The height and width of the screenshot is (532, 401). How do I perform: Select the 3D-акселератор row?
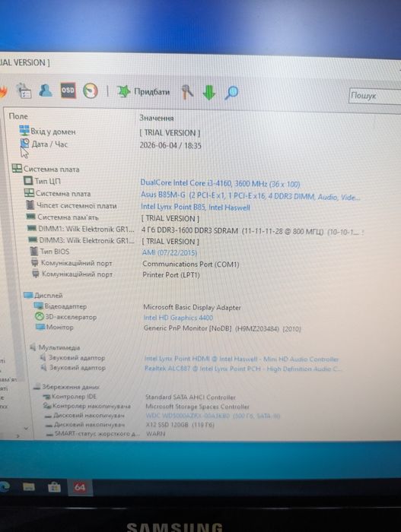[66, 317]
